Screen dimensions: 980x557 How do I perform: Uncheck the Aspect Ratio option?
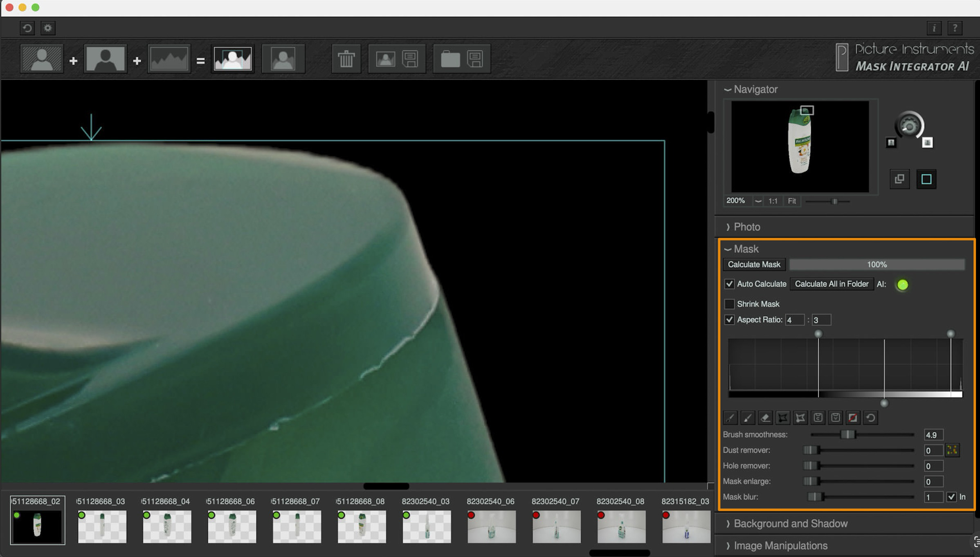[729, 320]
